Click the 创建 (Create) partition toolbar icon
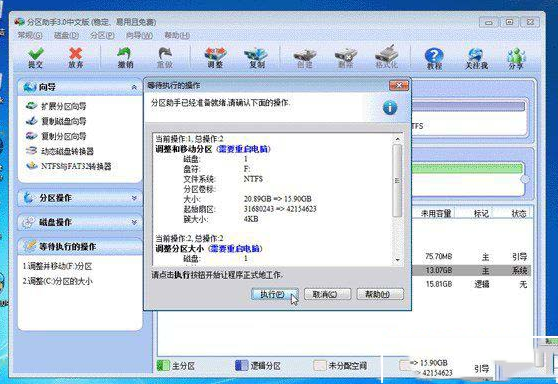The height and width of the screenshot is (384, 558). coord(305,58)
